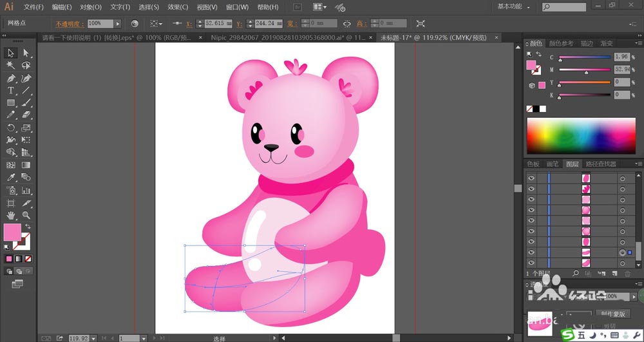Select the Pen tool
The width and height of the screenshot is (644, 342).
coord(11,79)
